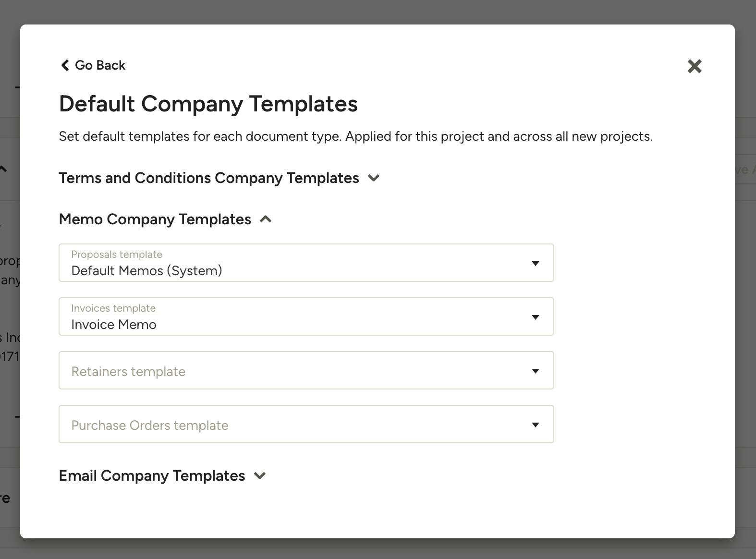
Task: Close the Default Company Templates dialog
Action: click(695, 66)
